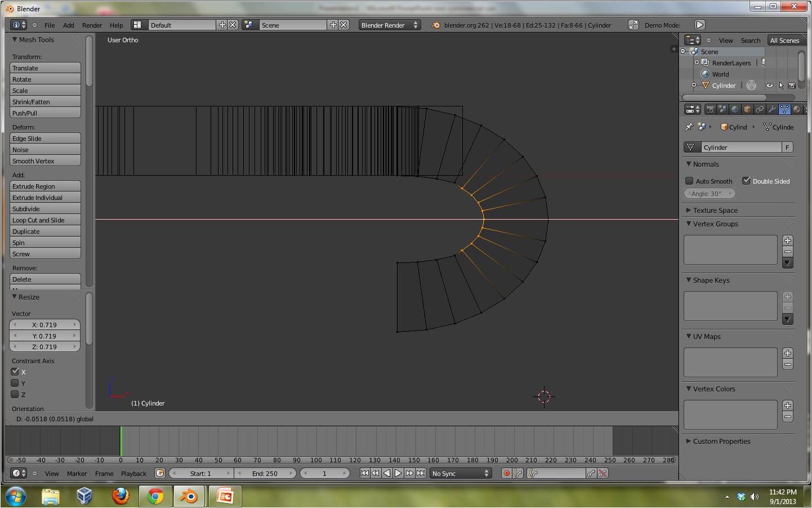
Task: Open the Scene properties tab
Action: (x=722, y=109)
